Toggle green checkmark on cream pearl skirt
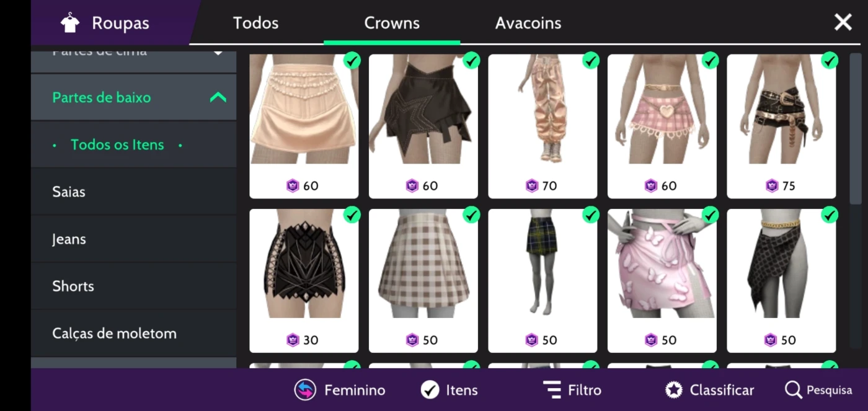868x411 pixels. click(352, 61)
